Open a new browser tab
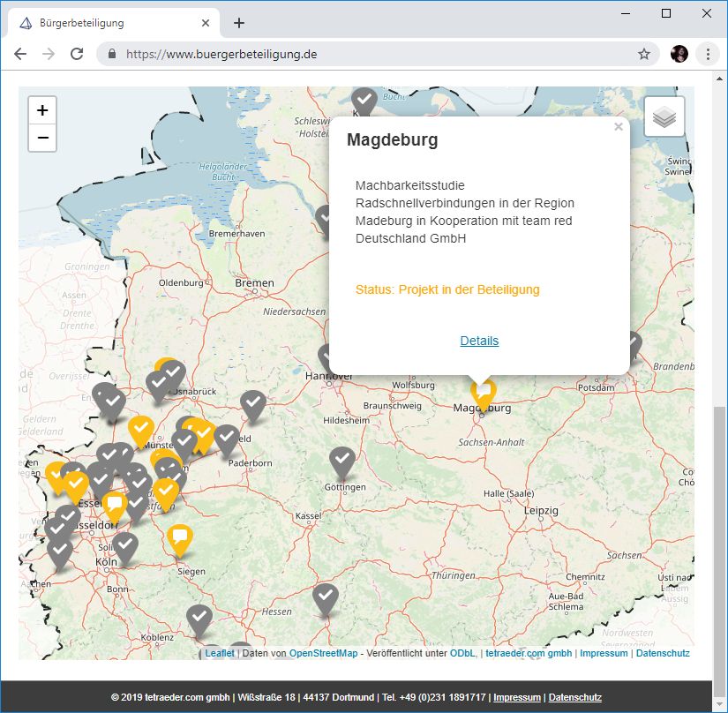The height and width of the screenshot is (713, 728). pos(238,23)
